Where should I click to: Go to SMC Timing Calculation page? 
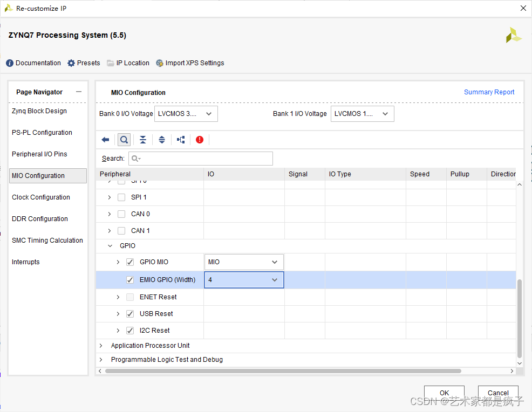(47, 241)
